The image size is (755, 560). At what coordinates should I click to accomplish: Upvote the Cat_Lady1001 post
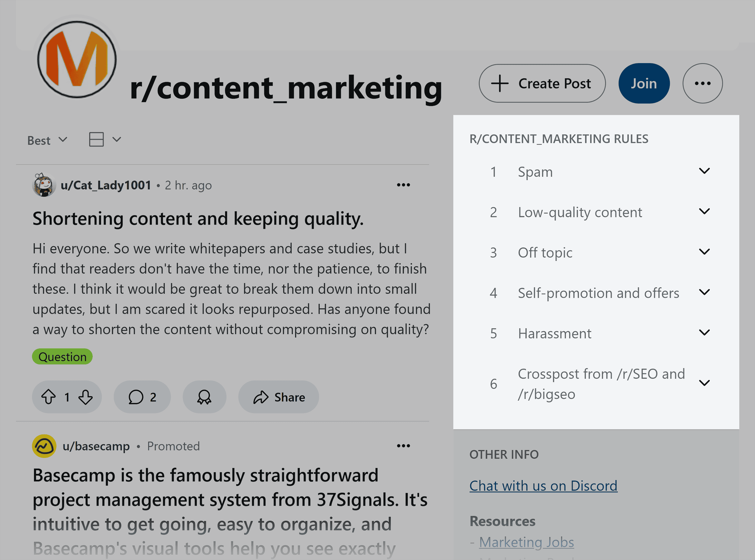49,397
